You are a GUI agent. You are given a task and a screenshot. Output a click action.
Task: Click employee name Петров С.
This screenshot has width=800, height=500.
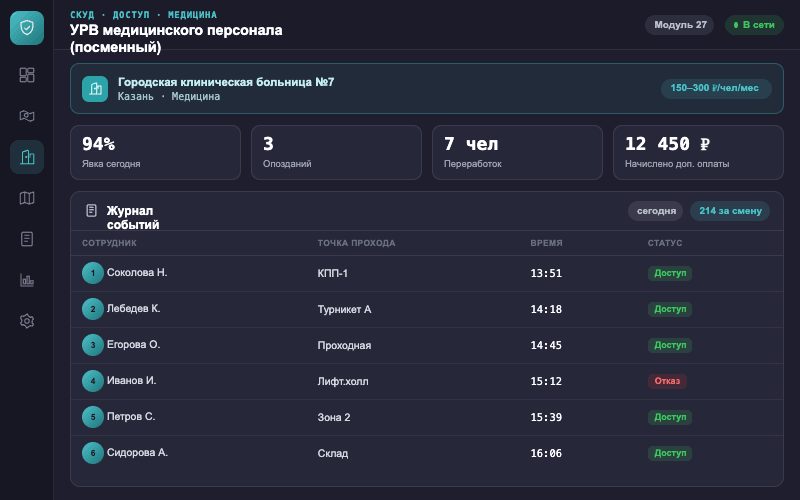pos(131,416)
